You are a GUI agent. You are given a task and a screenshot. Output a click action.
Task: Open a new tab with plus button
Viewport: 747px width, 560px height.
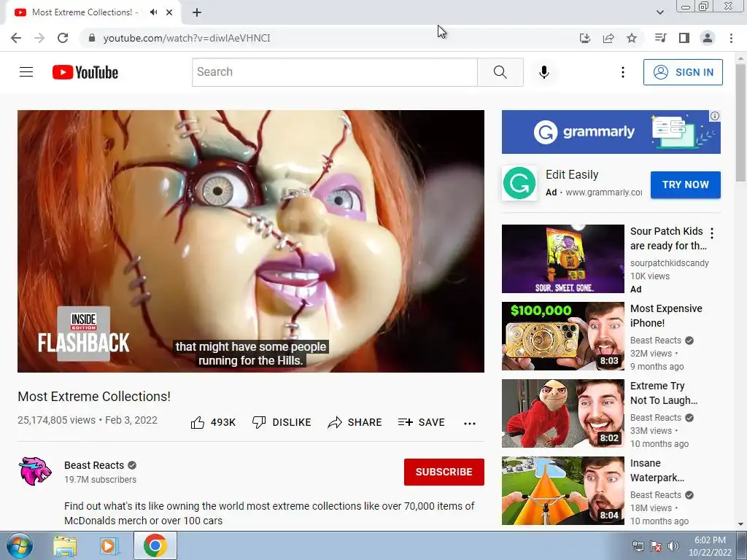[x=197, y=12]
